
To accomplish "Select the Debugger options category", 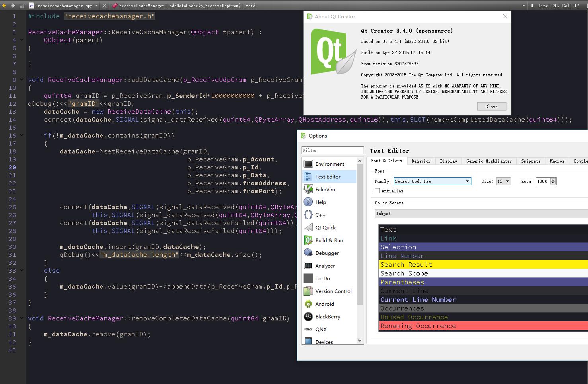I will coord(327,253).
